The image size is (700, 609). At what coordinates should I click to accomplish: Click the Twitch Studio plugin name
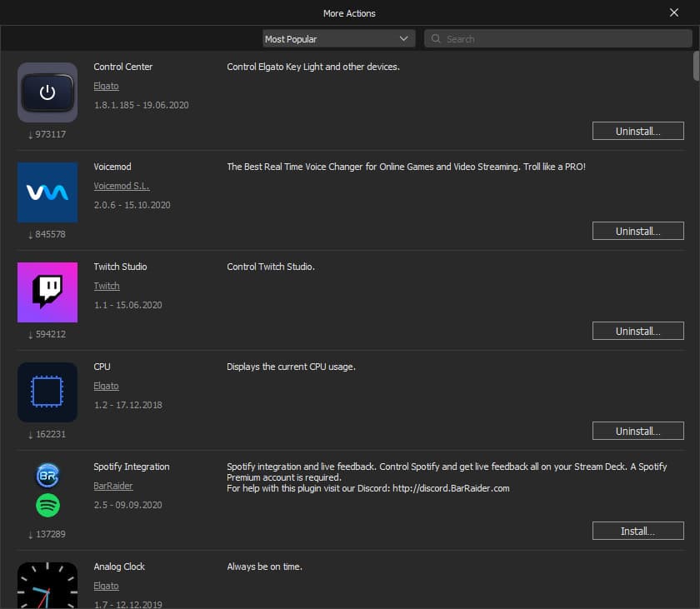120,267
